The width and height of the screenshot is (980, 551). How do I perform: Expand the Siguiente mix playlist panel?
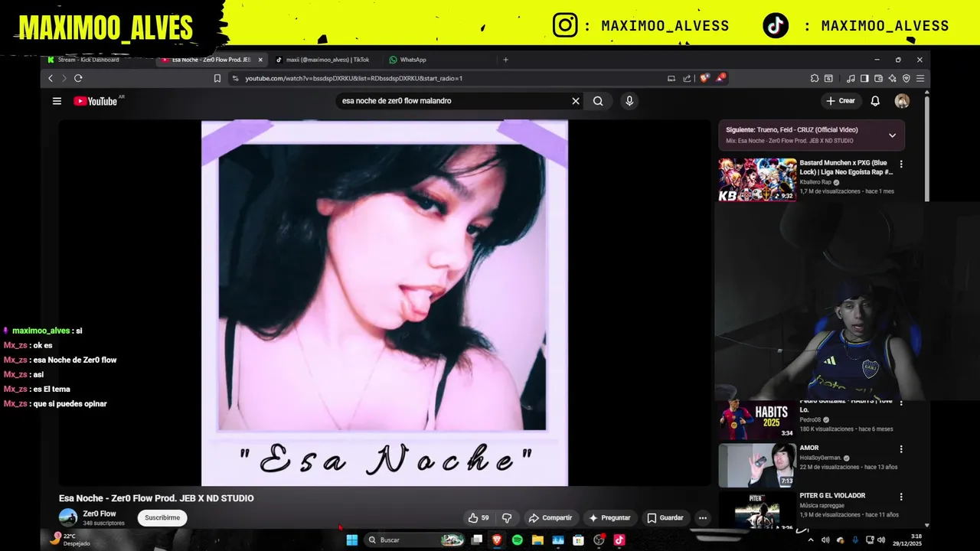coord(892,135)
